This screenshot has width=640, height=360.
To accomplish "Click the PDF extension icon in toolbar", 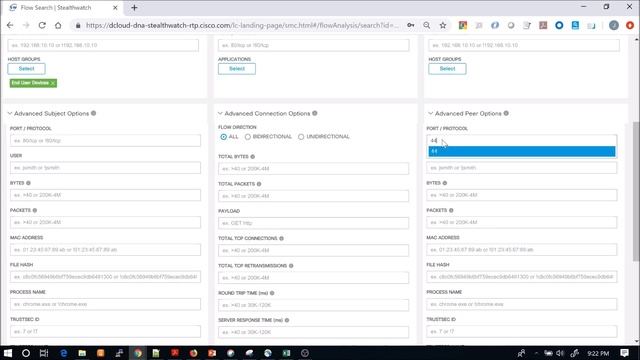I will pos(543,25).
